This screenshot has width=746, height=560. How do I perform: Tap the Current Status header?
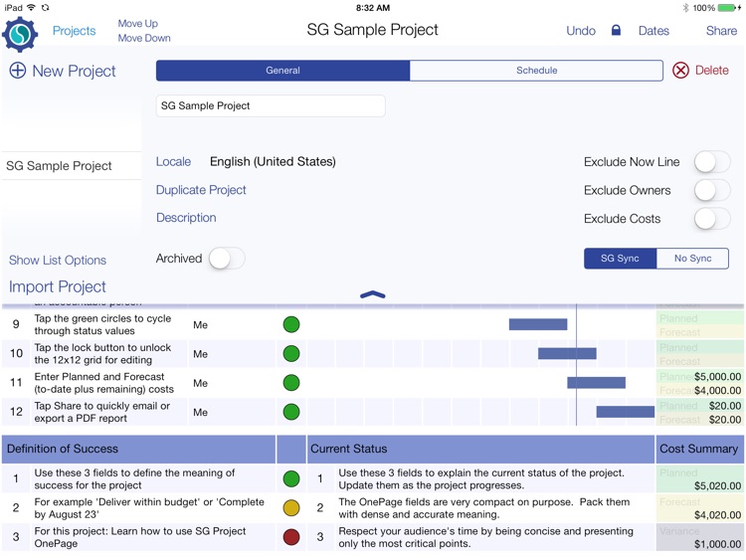480,449
